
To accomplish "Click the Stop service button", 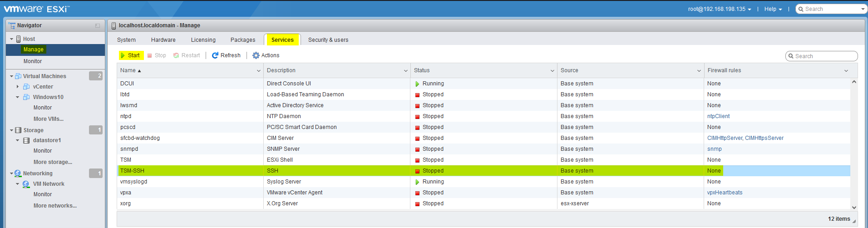I will coord(157,55).
